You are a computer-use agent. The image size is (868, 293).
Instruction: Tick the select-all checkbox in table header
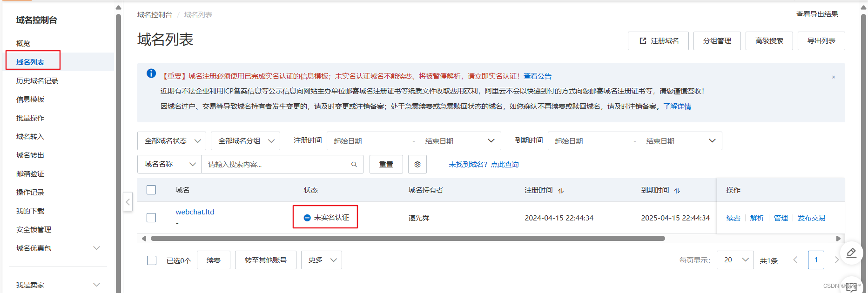[x=151, y=190]
